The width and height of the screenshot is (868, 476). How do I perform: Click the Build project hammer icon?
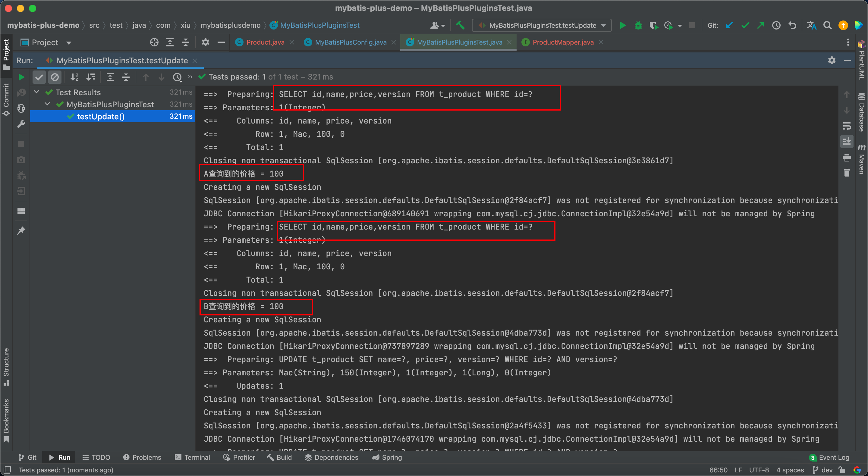460,25
